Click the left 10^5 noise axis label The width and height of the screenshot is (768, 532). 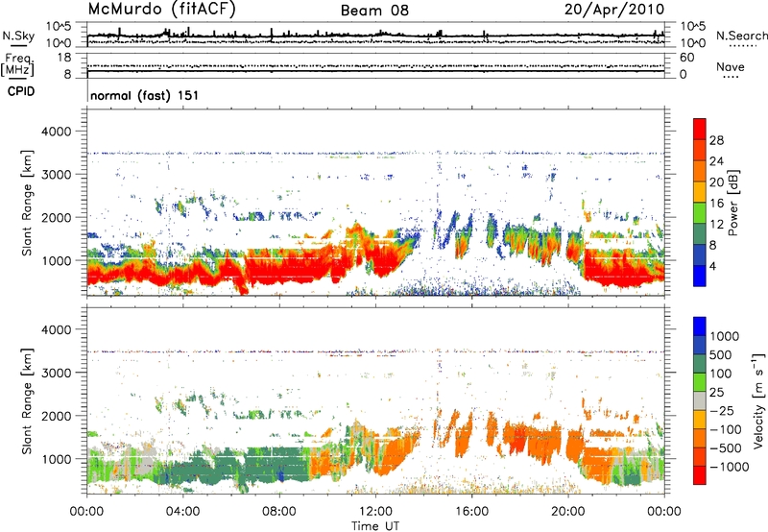click(x=59, y=26)
